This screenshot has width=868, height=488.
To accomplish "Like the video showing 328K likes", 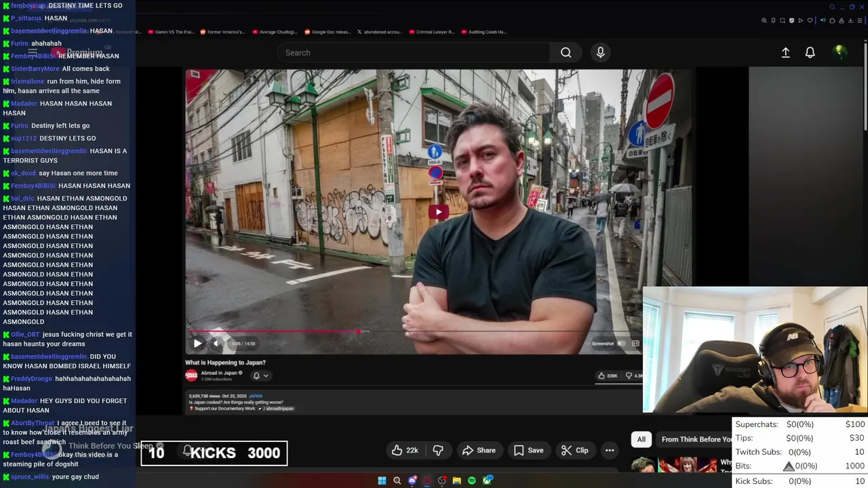I will (607, 375).
